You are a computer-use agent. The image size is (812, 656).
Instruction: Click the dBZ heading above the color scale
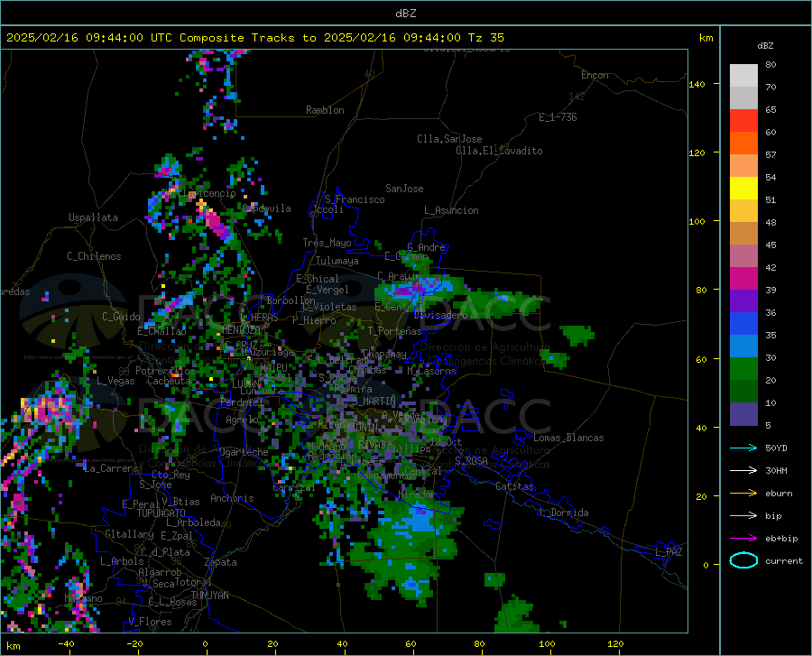coord(765,45)
